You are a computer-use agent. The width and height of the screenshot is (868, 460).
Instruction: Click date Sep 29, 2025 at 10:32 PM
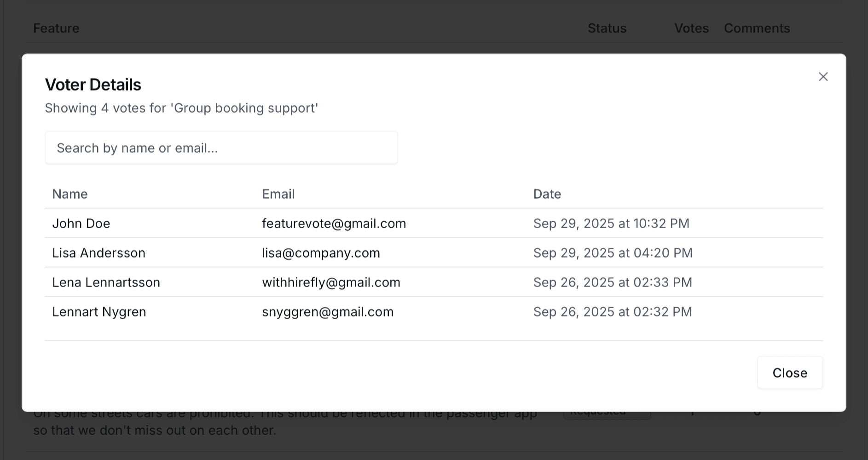pos(611,224)
